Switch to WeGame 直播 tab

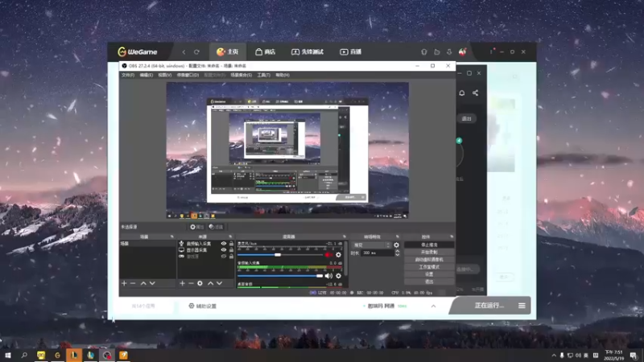point(351,51)
